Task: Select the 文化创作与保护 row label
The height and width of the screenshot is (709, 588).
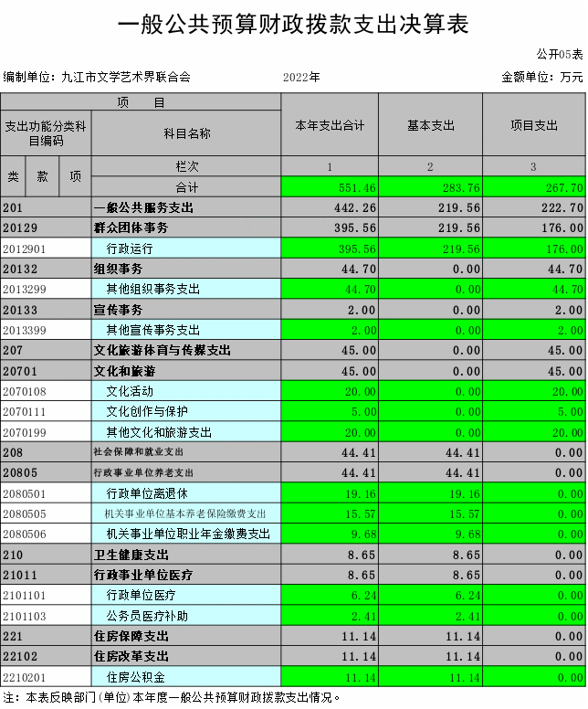Action: (146, 411)
